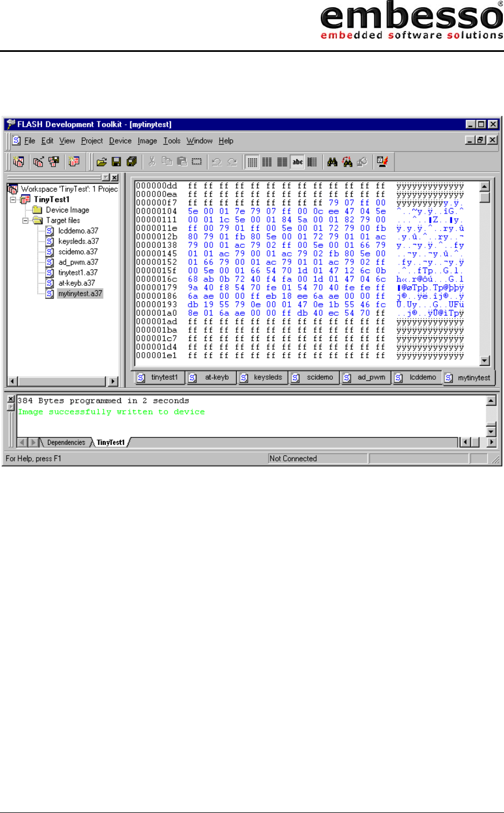This screenshot has height=813, width=504.
Task: Click the first binoculars find icon
Action: click(332, 162)
